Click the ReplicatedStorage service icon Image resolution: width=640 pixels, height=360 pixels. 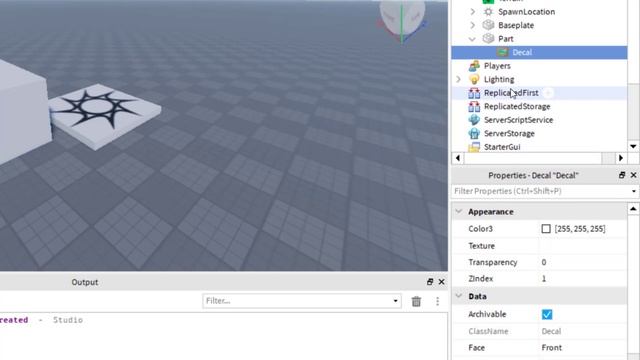tap(474, 107)
